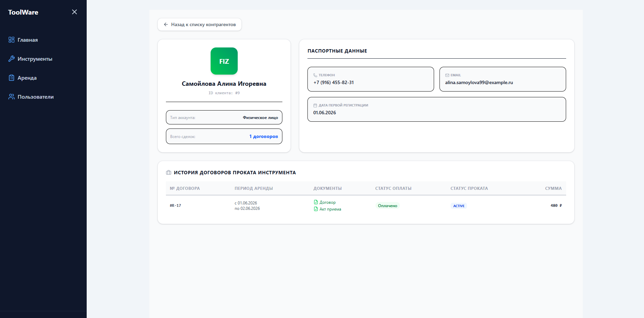644x318 pixels.
Task: Open the Договор document link
Action: (325, 202)
